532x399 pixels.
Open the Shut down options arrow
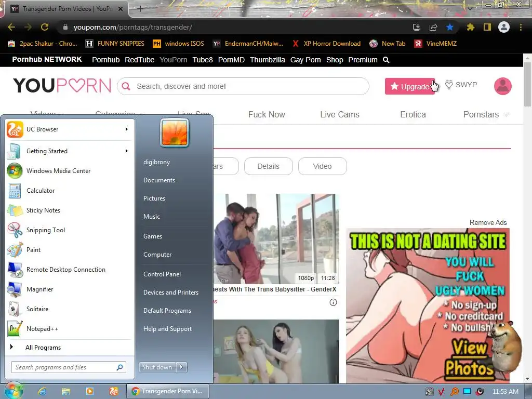181,367
